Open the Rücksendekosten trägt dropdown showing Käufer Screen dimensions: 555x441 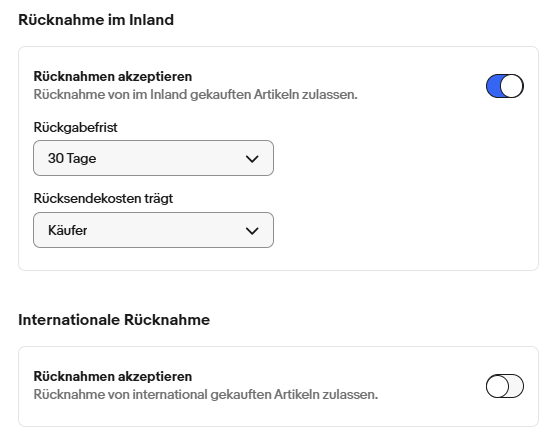(x=153, y=230)
